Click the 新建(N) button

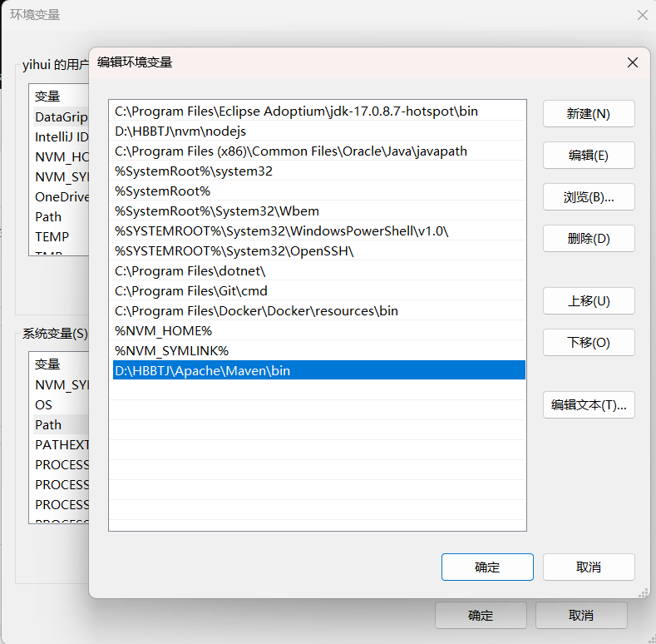point(588,114)
